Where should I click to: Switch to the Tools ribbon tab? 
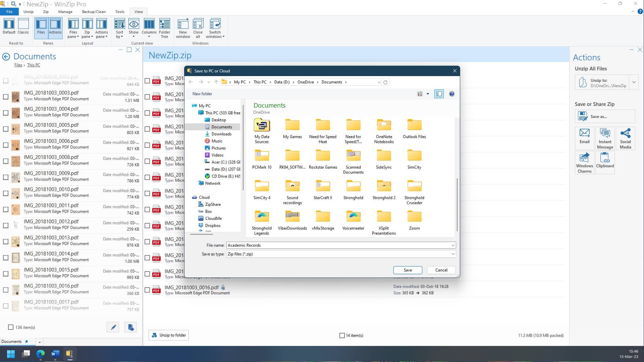[x=120, y=12]
